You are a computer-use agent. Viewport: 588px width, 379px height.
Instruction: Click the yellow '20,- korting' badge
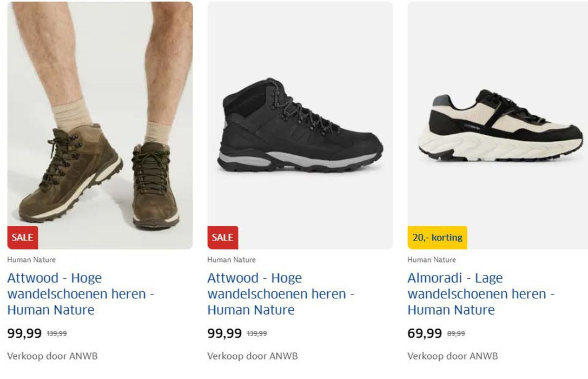437,237
